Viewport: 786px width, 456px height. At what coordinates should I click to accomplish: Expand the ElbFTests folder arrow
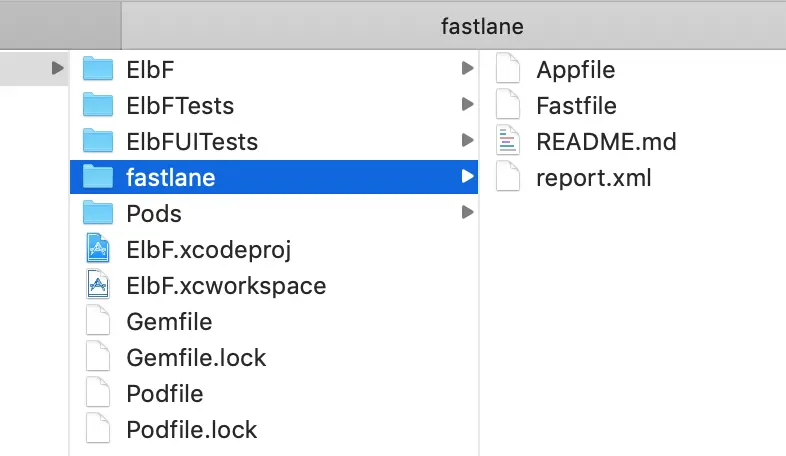[467, 105]
